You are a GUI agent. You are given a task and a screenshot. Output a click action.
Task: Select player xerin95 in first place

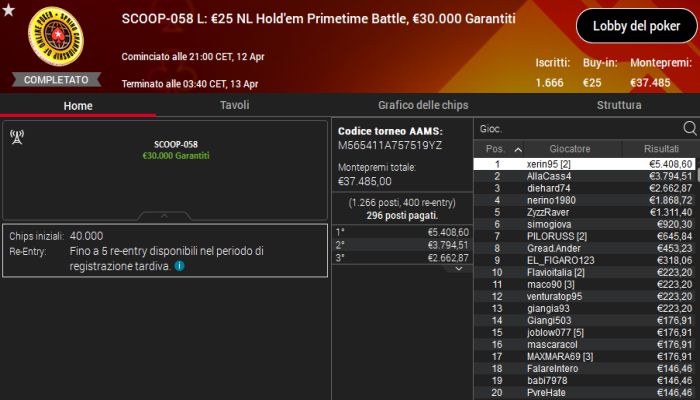(x=585, y=163)
